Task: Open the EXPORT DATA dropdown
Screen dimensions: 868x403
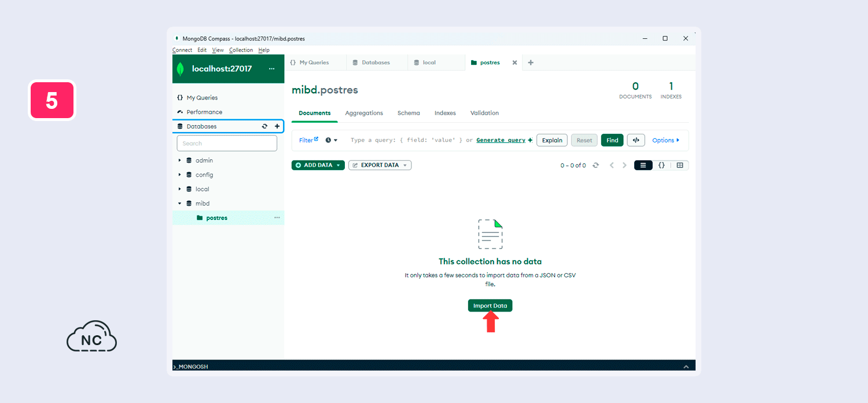Action: (380, 165)
